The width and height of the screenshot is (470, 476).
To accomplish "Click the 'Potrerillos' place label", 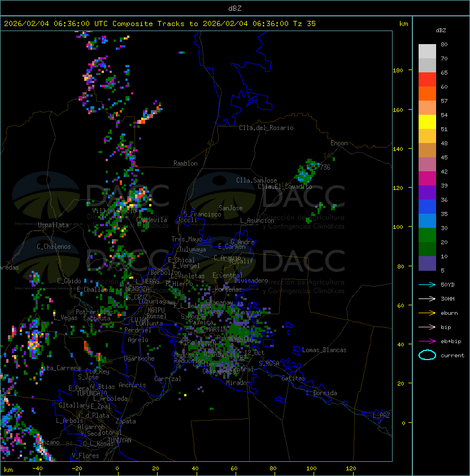I will click(94, 312).
